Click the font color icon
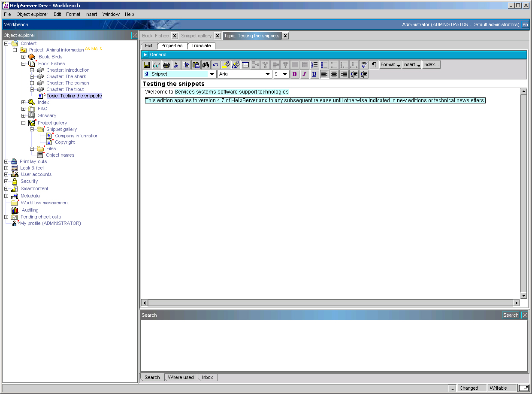This screenshot has width=532, height=394. pos(236,65)
